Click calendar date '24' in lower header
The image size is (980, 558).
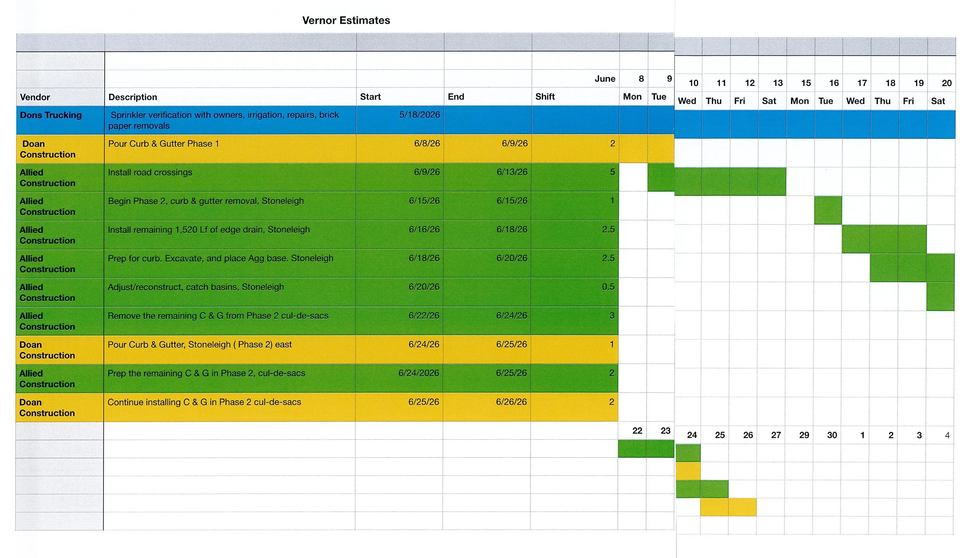tap(692, 435)
